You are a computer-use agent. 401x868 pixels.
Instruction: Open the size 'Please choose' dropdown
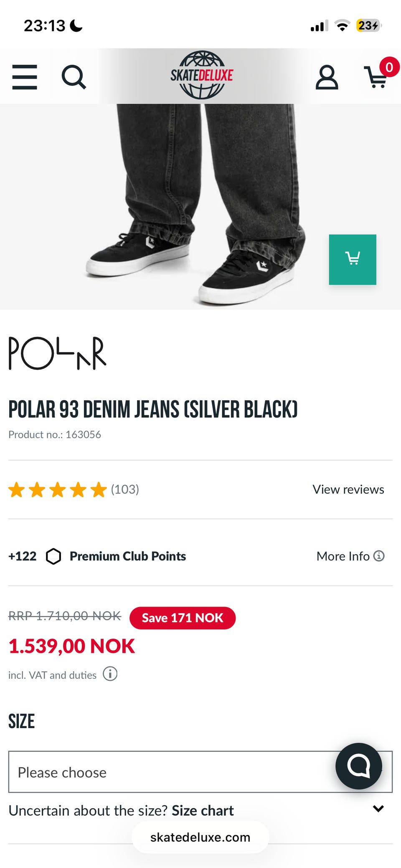click(x=175, y=772)
